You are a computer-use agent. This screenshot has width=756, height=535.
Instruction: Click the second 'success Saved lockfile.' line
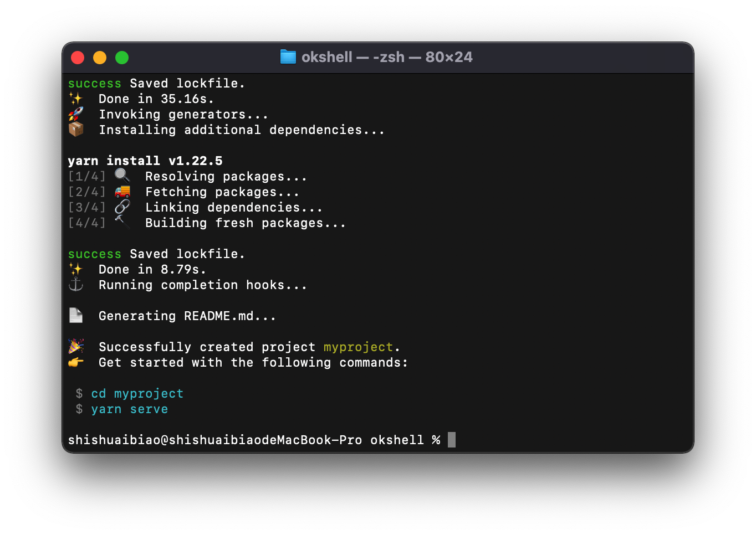coord(156,254)
